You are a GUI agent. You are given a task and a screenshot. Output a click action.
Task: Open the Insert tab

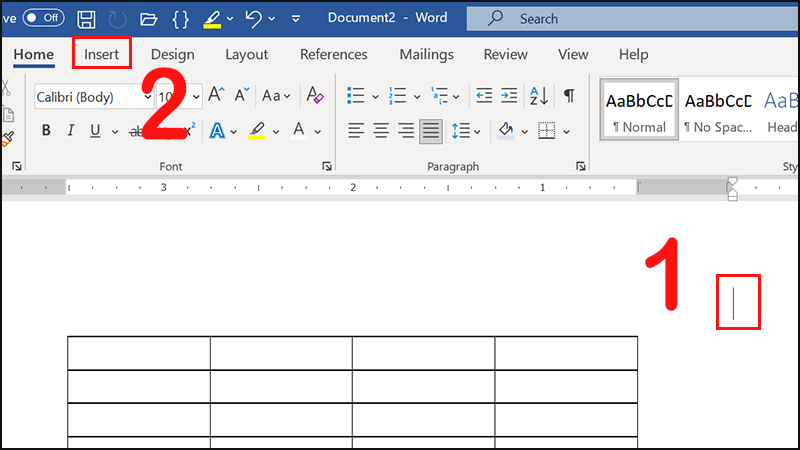pyautogui.click(x=102, y=54)
